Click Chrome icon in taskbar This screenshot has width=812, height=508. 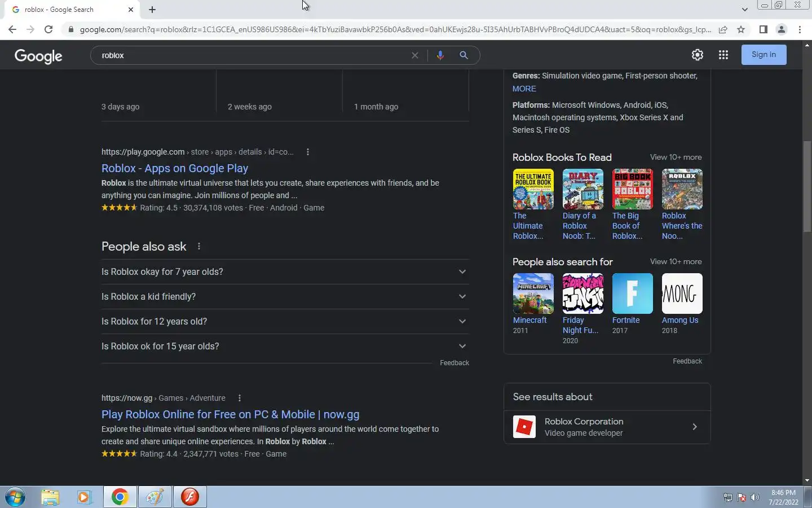click(120, 497)
